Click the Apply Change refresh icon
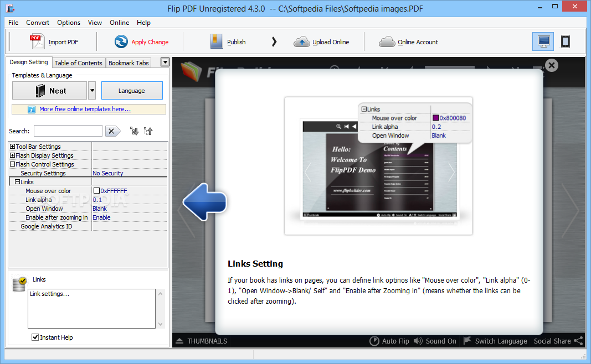This screenshot has width=591, height=364. pyautogui.click(x=121, y=41)
